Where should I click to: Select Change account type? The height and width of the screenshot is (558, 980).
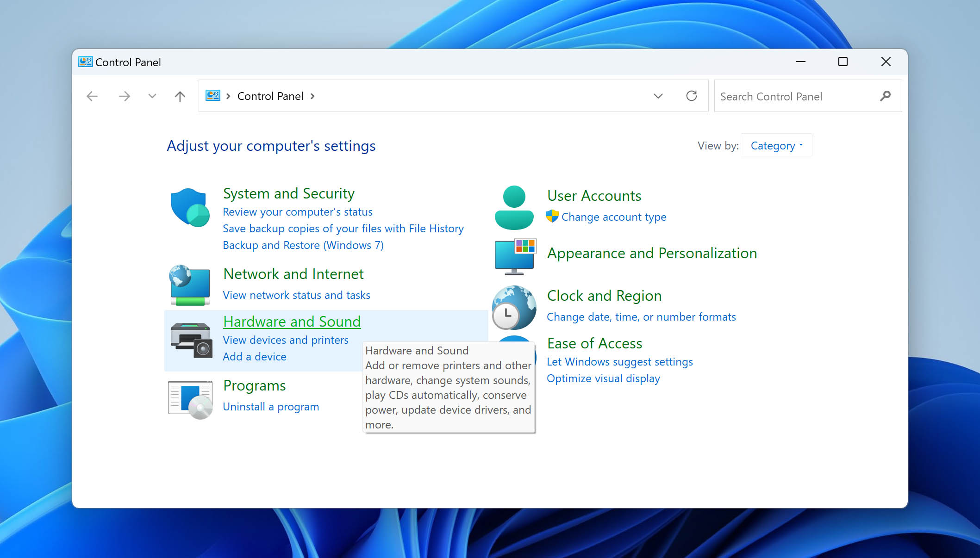pyautogui.click(x=614, y=217)
